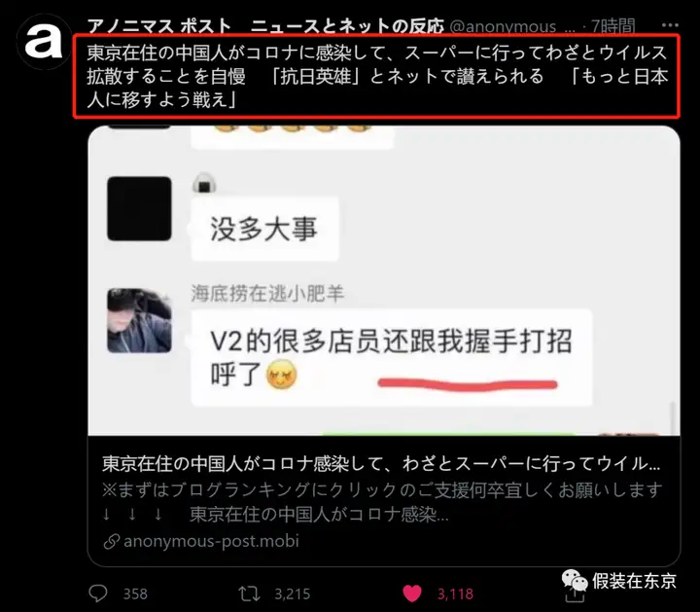Click the WeChat logo in the watermark

(x=575, y=580)
